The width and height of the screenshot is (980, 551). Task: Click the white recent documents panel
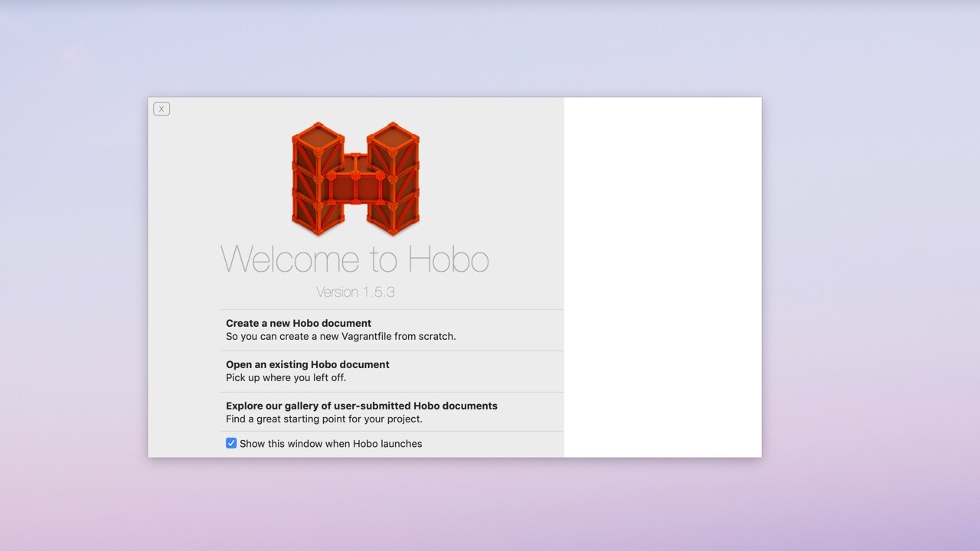[663, 277]
